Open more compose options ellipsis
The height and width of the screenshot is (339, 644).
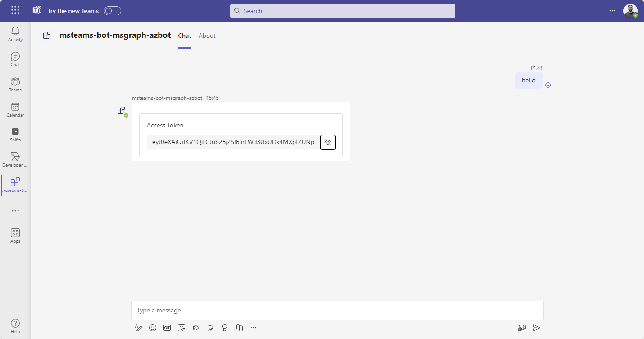tap(254, 328)
